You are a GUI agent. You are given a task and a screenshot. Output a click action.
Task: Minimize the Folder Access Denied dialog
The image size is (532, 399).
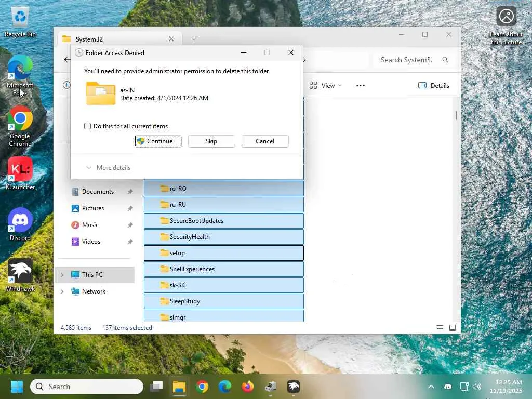click(244, 52)
